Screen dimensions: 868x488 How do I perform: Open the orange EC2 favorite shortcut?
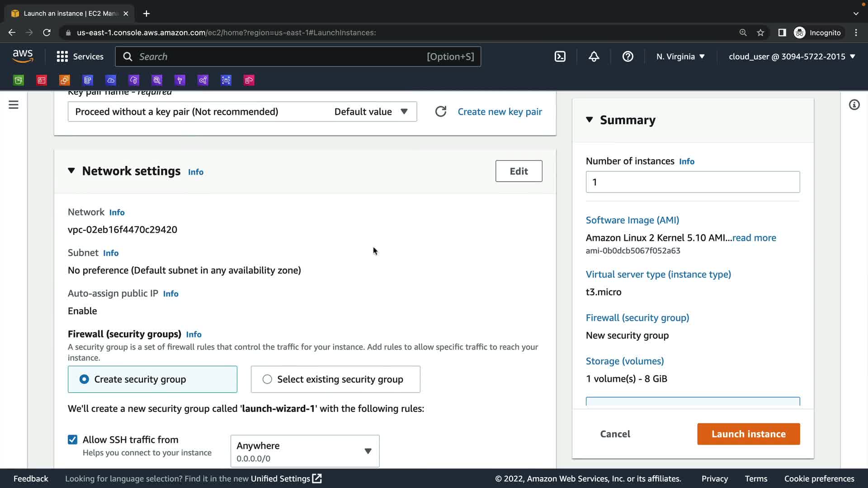pos(65,80)
